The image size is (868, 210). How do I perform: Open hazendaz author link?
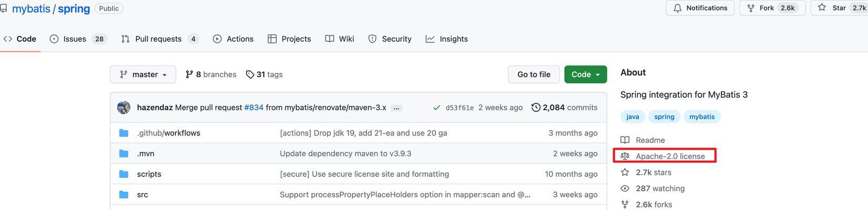click(155, 108)
